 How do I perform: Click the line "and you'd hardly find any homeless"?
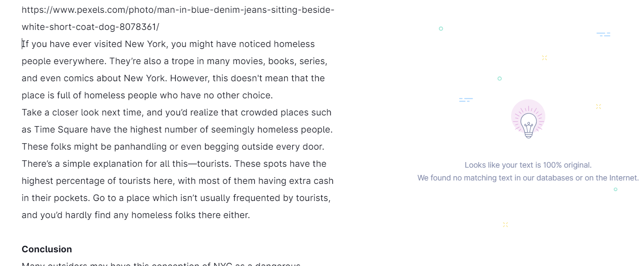tap(136, 215)
